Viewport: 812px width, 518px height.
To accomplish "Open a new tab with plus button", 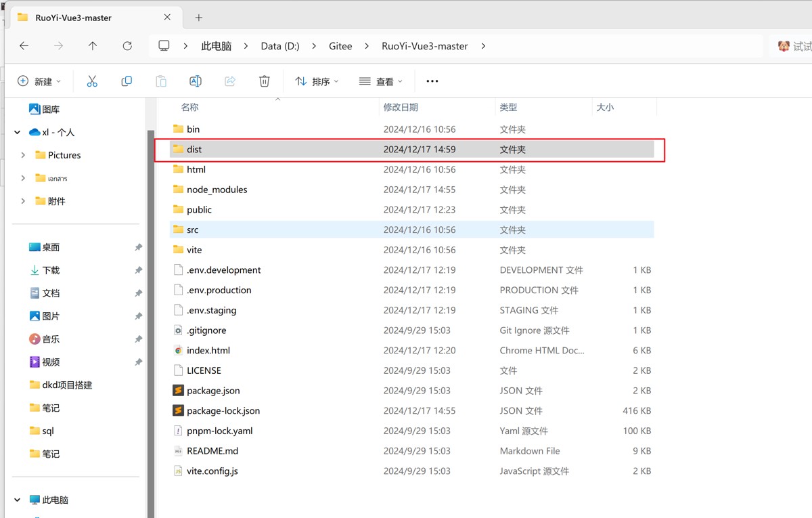I will pos(199,18).
